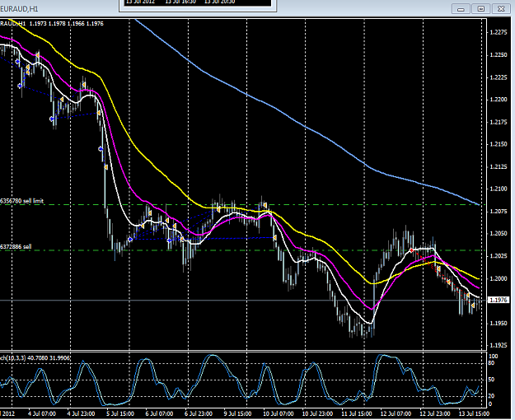This screenshot has height=420, width=515.
Task: Click the stochastic 50 level label
Action: (492, 380)
